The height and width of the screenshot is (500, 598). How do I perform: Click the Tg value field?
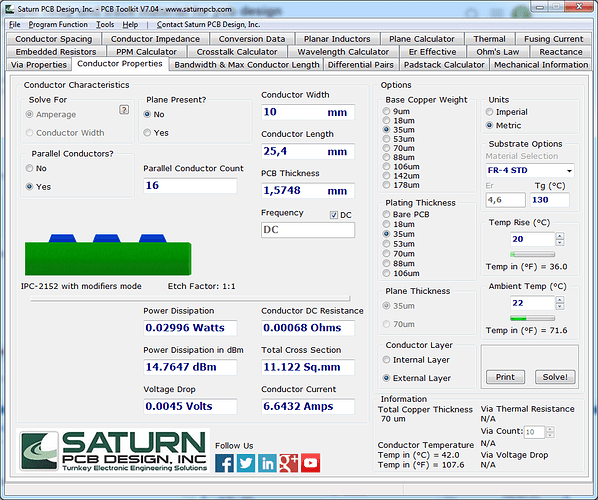pos(550,200)
